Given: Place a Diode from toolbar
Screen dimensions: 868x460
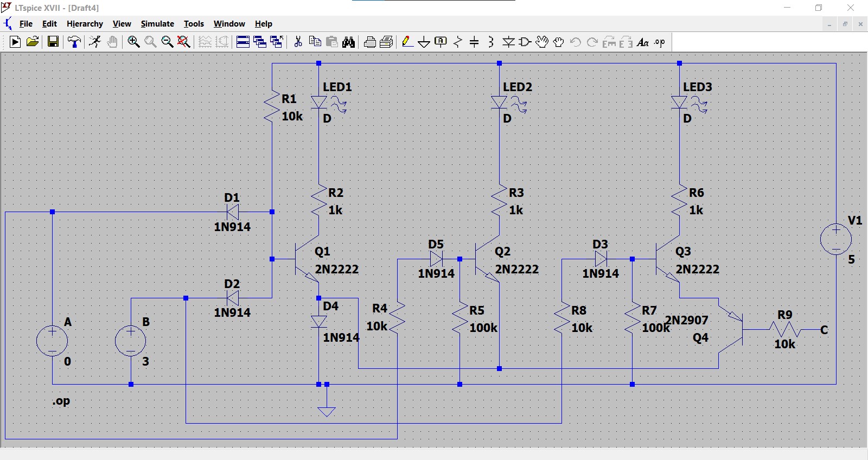Looking at the screenshot, I should tap(508, 42).
